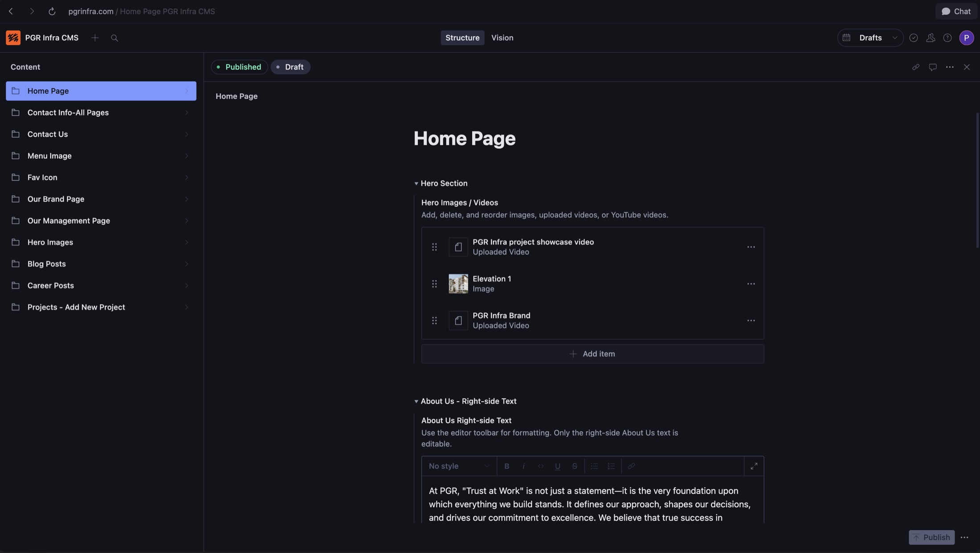The height and width of the screenshot is (553, 980).
Task: Click pgrinfra.com in address bar
Action: point(91,12)
